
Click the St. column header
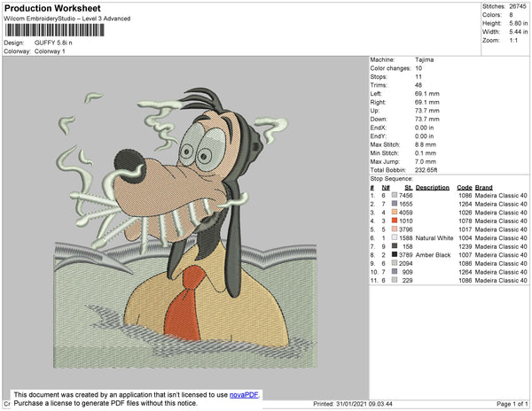click(x=409, y=188)
